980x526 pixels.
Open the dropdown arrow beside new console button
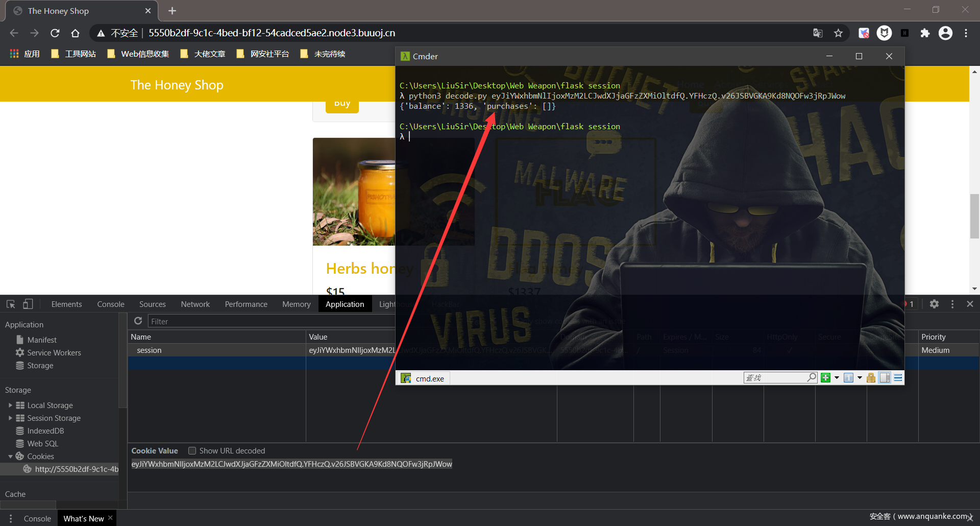coord(837,378)
